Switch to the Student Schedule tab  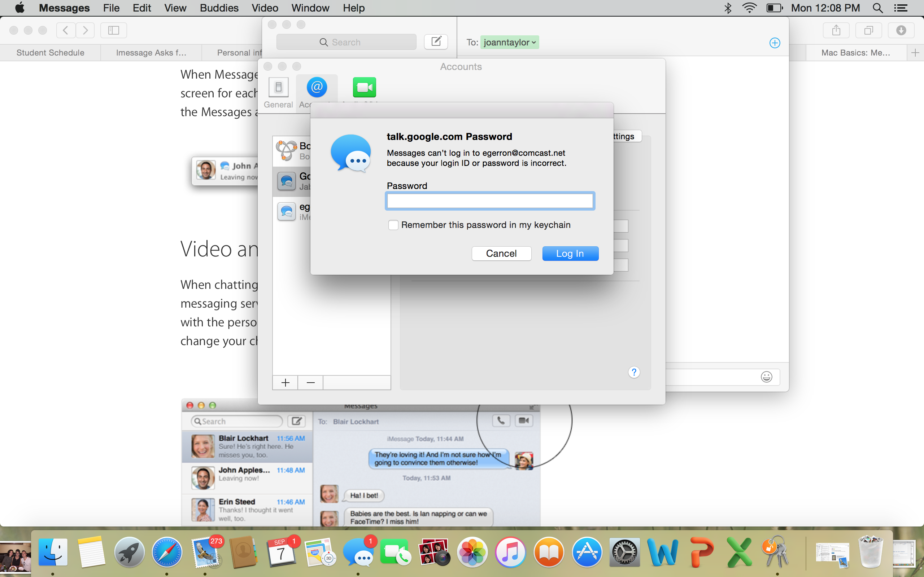(x=50, y=53)
